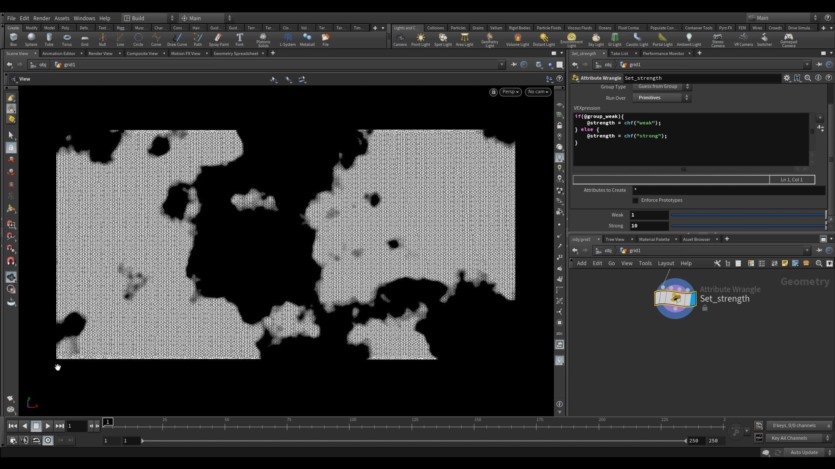
Task: Select the Set_strength Attribute Wrangle node
Action: (x=675, y=299)
